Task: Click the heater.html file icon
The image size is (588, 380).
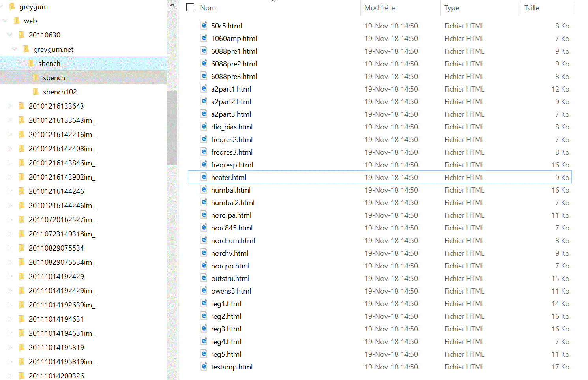Action: (204, 177)
